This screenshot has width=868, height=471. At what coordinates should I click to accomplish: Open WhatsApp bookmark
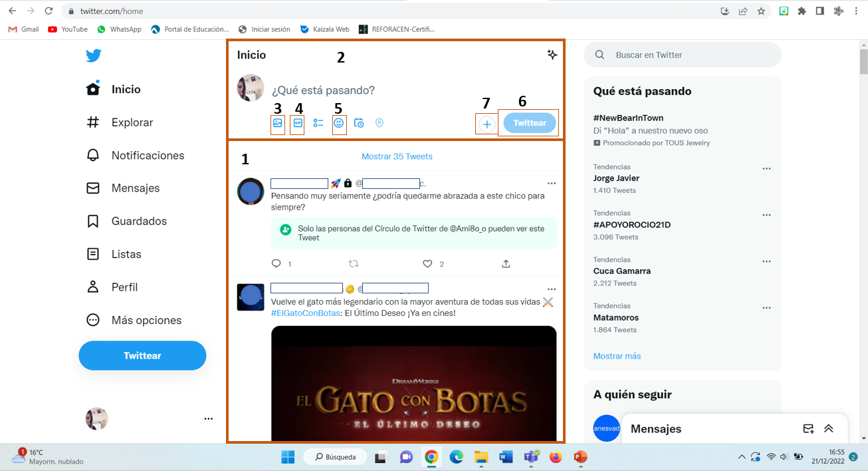(x=119, y=29)
